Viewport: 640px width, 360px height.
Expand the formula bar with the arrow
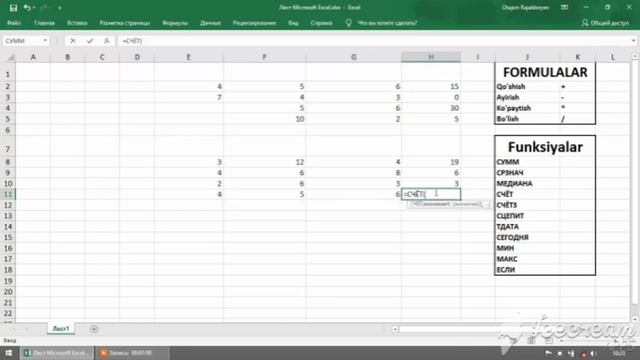point(633,41)
